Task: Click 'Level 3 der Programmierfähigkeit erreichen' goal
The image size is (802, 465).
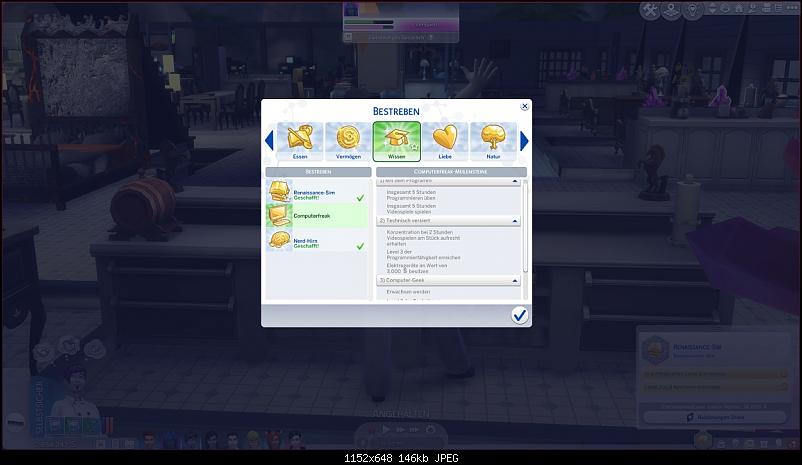Action: pyautogui.click(x=423, y=255)
